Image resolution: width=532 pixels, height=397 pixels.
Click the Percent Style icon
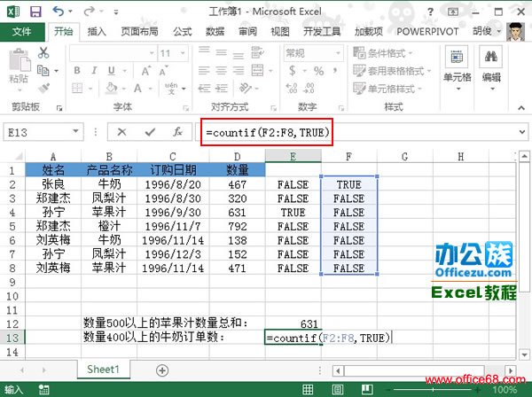[x=318, y=71]
